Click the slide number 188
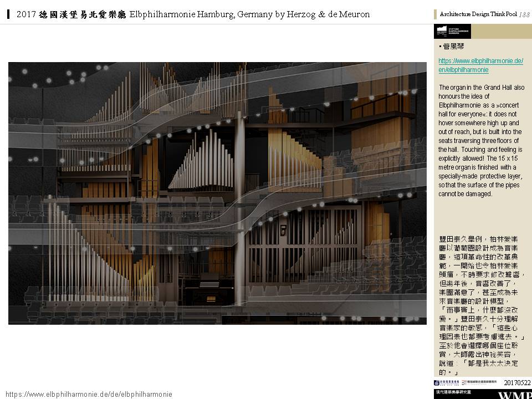 coord(524,14)
